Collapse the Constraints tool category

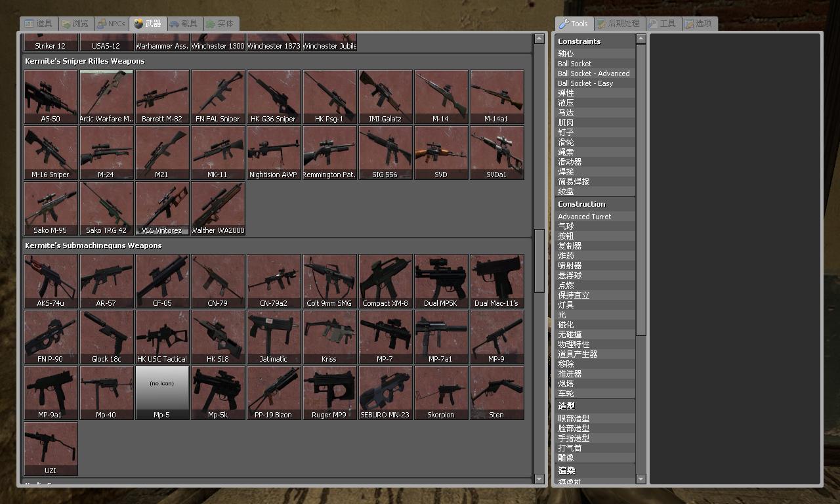[595, 41]
